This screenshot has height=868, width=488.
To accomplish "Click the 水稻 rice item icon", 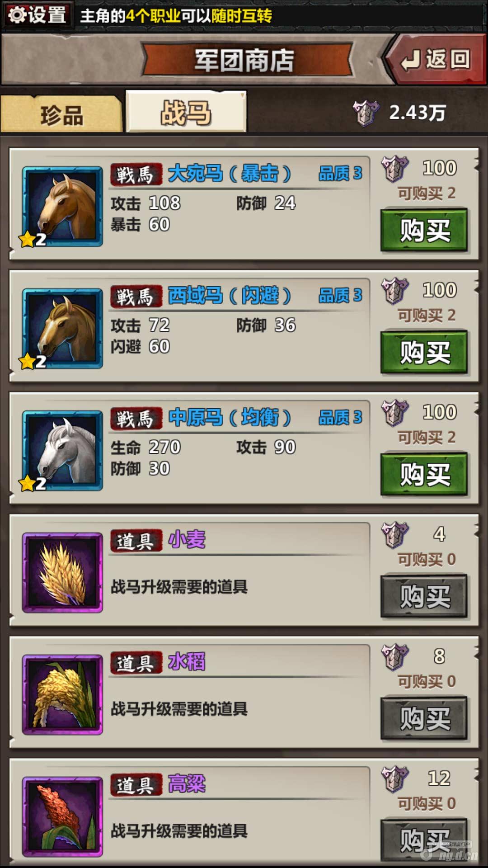I will pos(62,695).
